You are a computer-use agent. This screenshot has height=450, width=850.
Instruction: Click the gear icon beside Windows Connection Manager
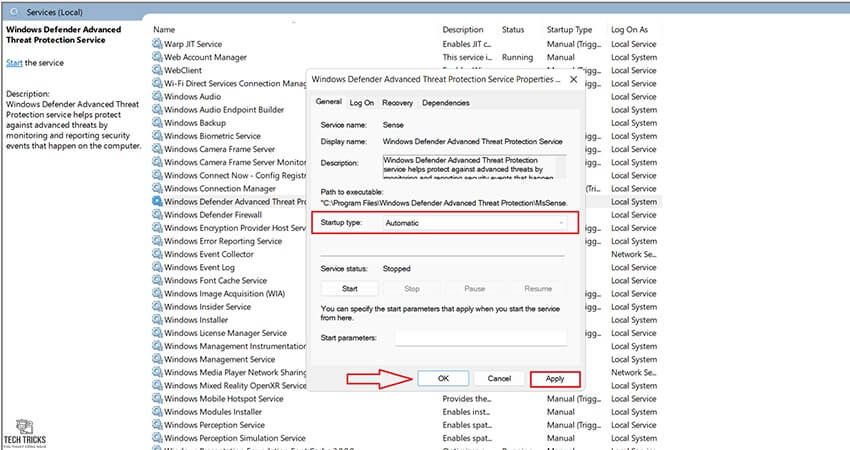coord(157,188)
